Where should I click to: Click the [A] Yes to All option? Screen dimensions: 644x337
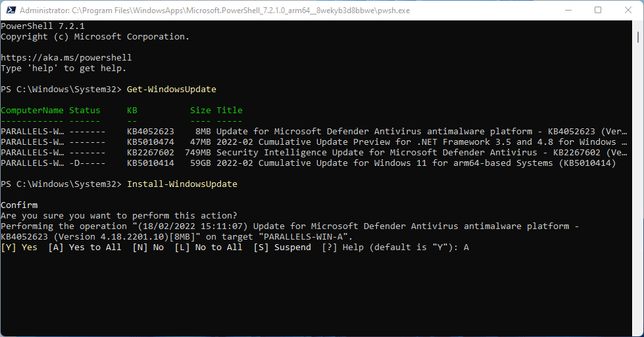(85, 247)
